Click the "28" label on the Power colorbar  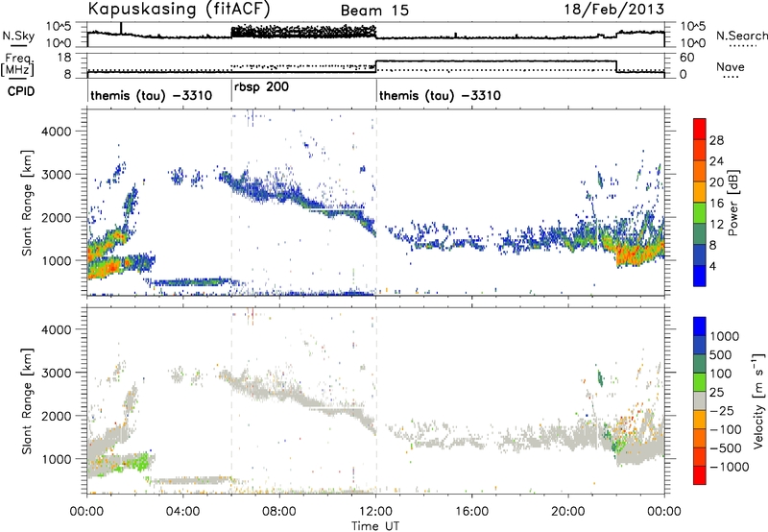click(x=716, y=140)
